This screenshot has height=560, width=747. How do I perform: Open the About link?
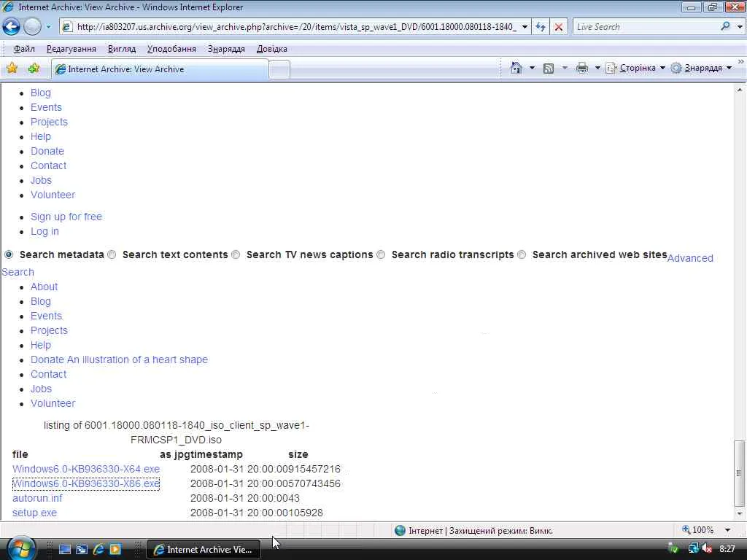44,287
